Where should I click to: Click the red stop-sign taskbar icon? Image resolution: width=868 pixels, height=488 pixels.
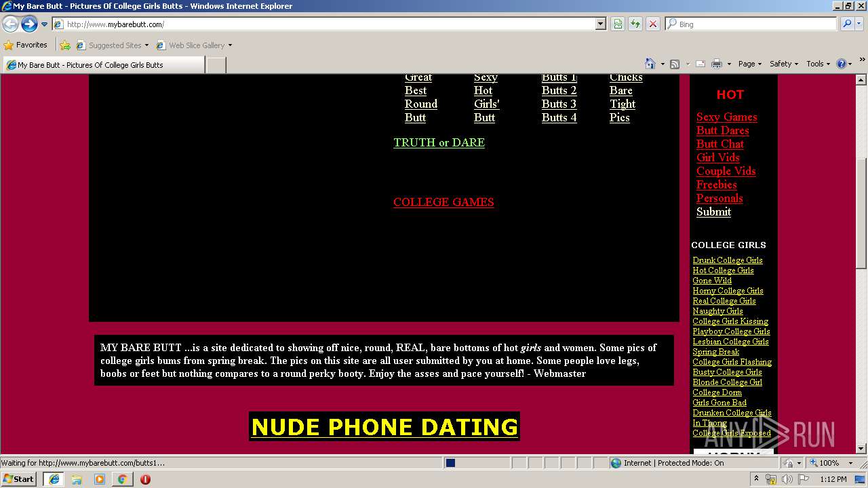point(145,479)
